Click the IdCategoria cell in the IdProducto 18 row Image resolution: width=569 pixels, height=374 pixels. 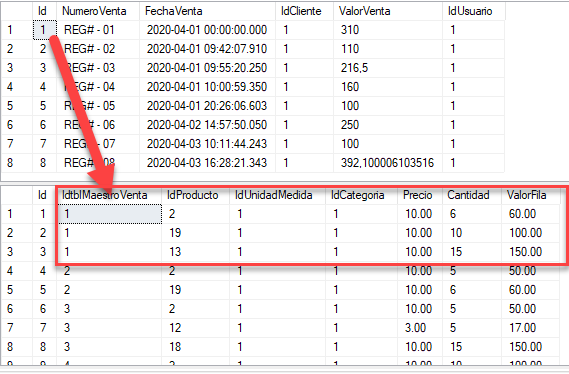coord(361,347)
